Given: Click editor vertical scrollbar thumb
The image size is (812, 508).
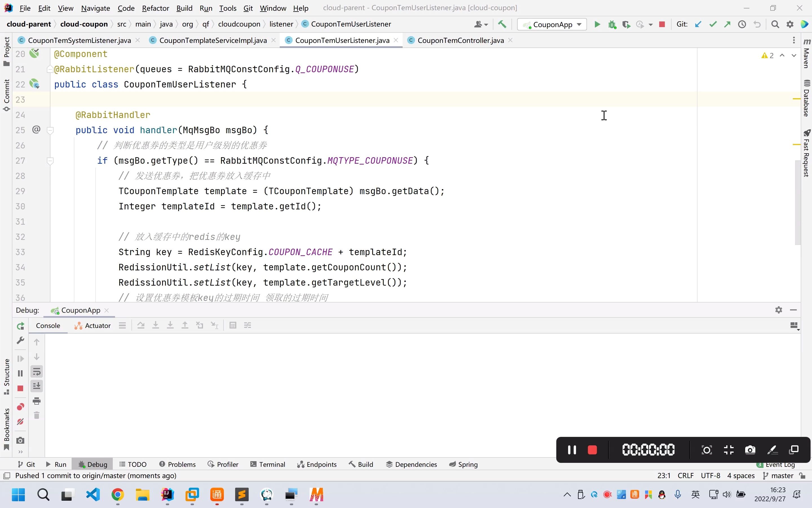Looking at the screenshot, I should (x=798, y=202).
